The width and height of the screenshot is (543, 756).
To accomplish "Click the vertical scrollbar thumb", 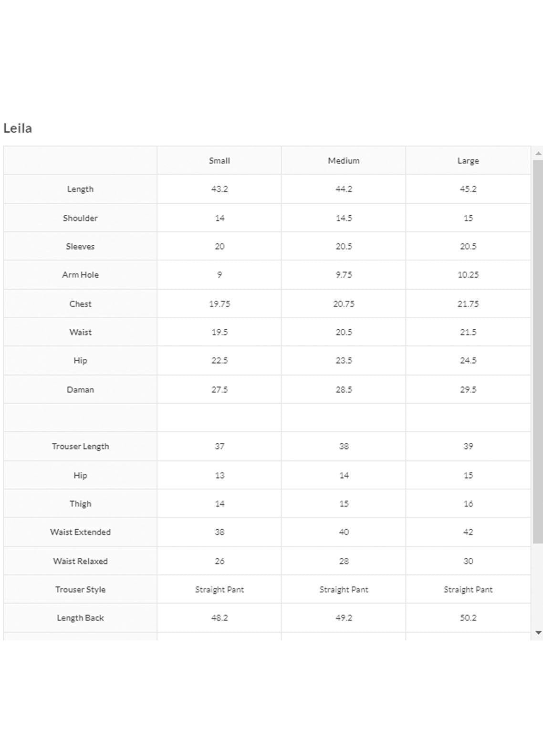I will point(538,351).
